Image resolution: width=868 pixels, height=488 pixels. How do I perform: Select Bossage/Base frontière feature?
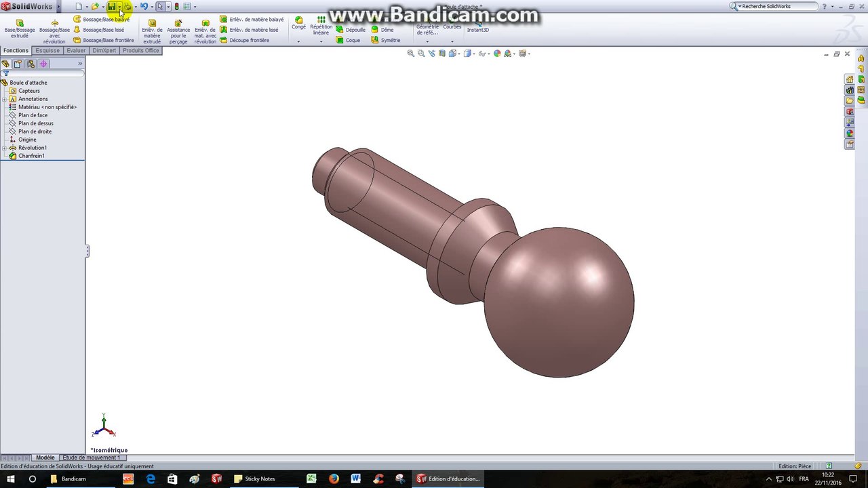coord(104,40)
